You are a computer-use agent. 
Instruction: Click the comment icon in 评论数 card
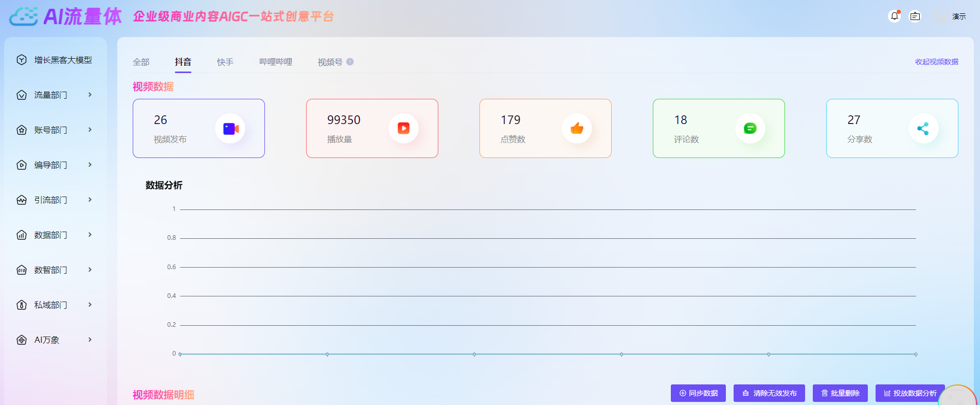click(x=751, y=128)
